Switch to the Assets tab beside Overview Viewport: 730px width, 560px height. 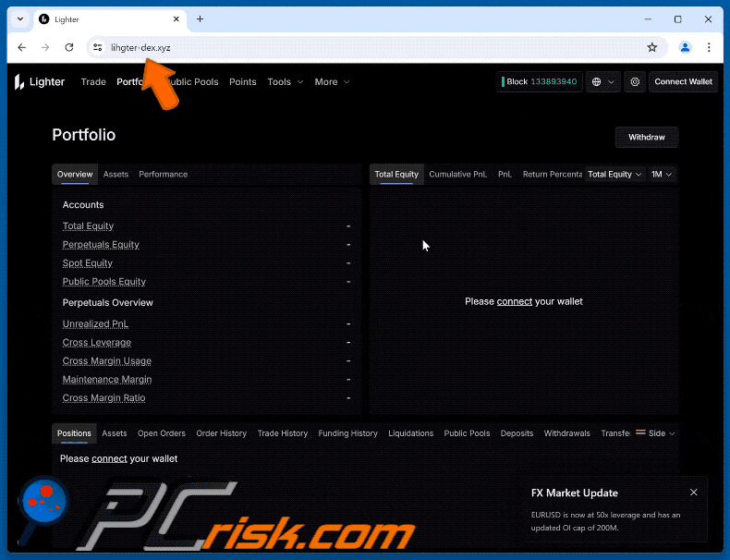point(116,175)
